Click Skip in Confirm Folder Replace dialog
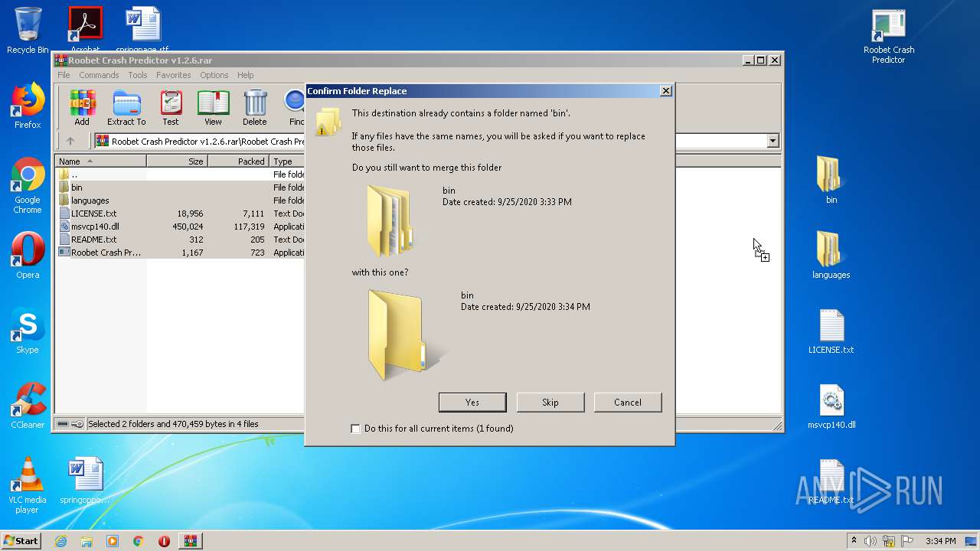980x551 pixels. pos(550,403)
